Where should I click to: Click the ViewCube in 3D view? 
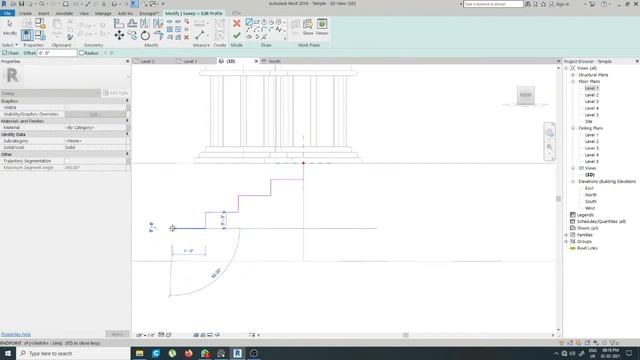(526, 95)
